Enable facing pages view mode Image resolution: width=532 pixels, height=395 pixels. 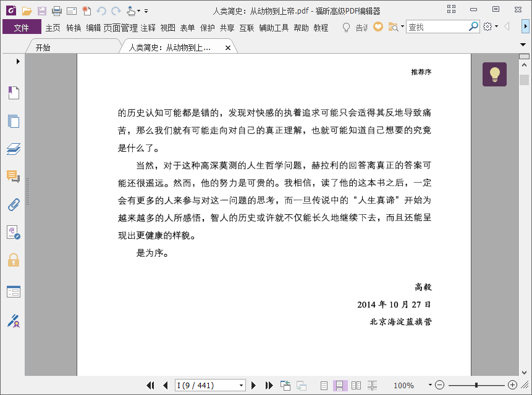[x=356, y=386]
